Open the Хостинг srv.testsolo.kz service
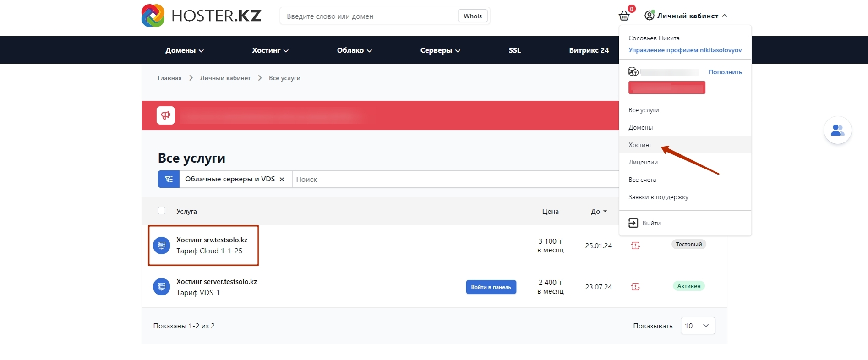Viewport: 868px width, 360px height. (212, 240)
